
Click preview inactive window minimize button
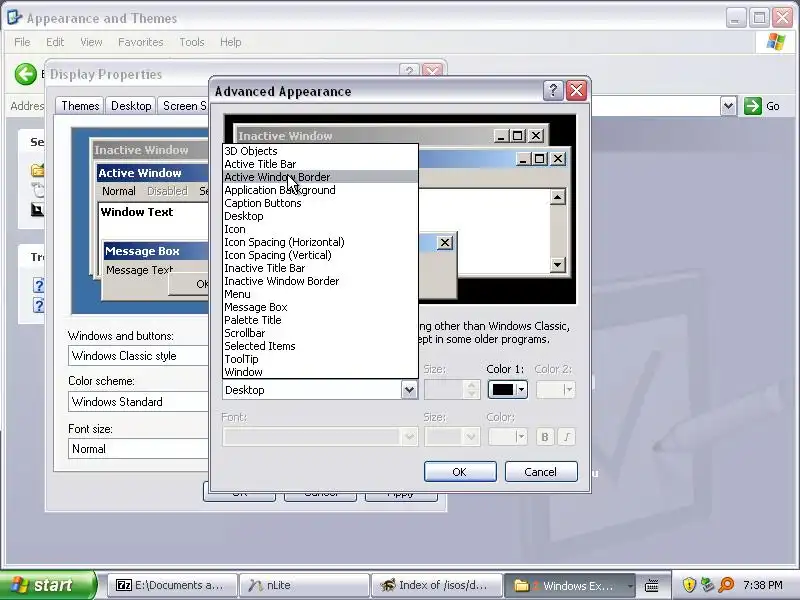(502, 136)
